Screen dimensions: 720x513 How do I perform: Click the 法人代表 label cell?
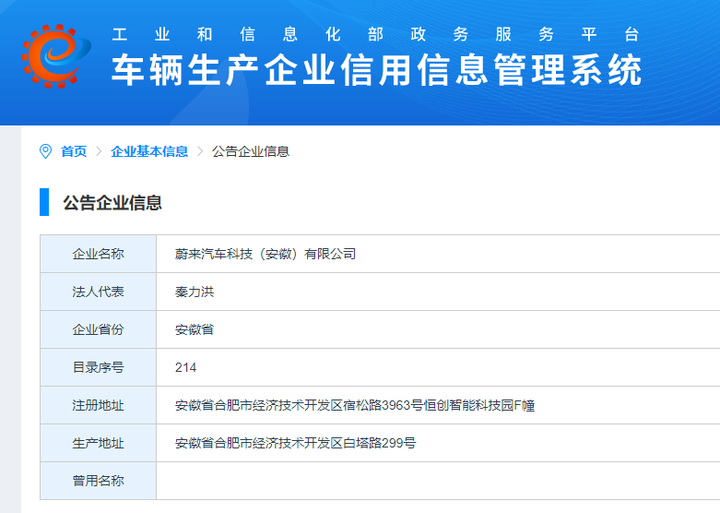pos(98,292)
